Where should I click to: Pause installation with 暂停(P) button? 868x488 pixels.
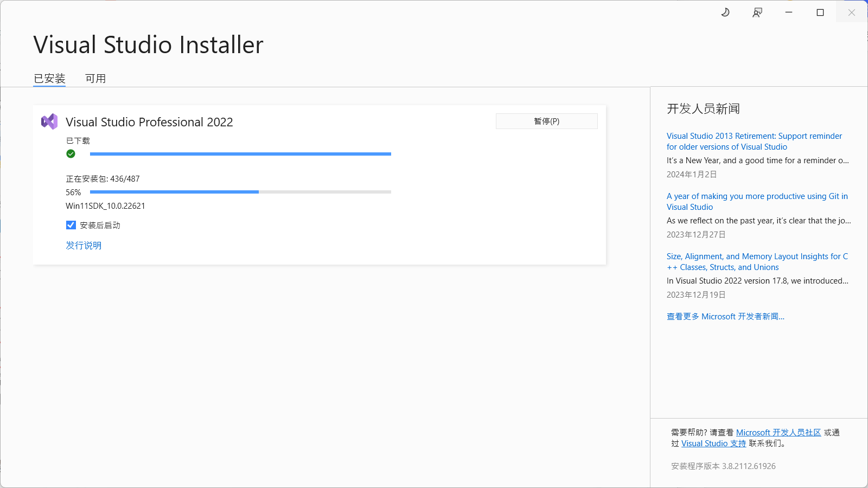[546, 121]
